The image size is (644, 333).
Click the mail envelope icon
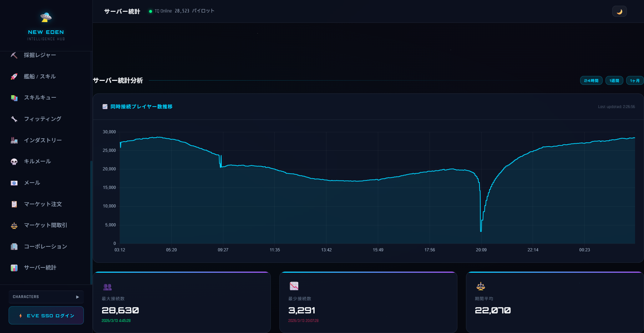(14, 183)
